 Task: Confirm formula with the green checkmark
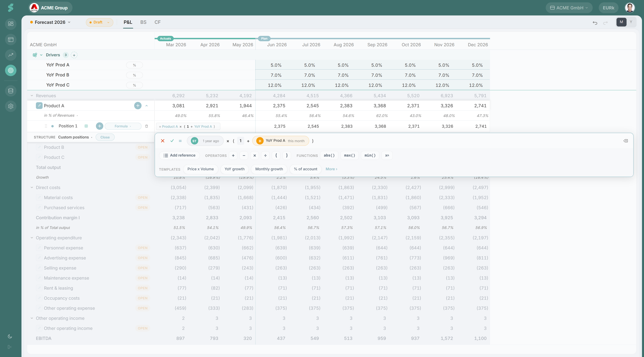tap(172, 141)
